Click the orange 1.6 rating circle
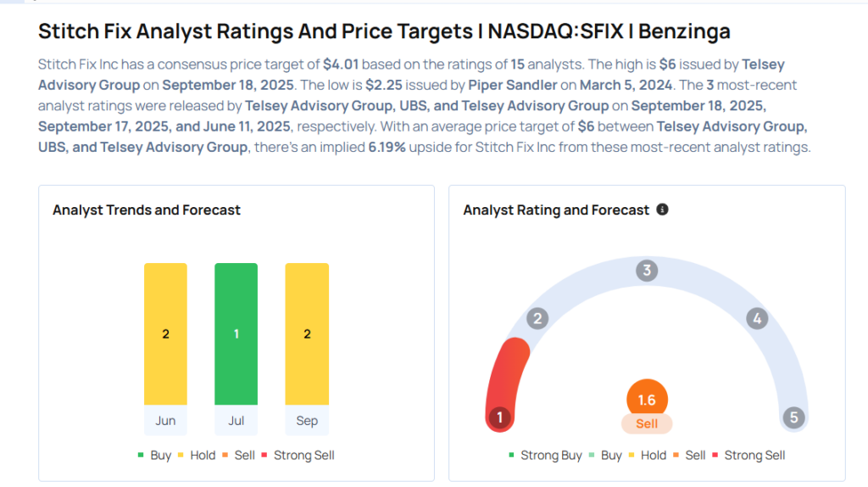The width and height of the screenshot is (868, 487). 647,400
